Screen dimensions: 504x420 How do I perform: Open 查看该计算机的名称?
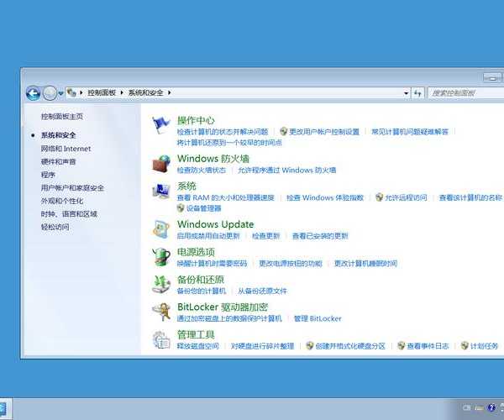(x=470, y=197)
